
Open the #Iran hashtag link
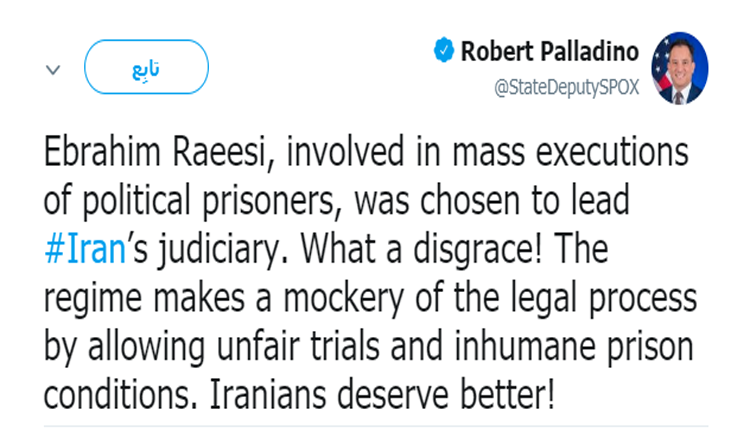tap(85, 249)
